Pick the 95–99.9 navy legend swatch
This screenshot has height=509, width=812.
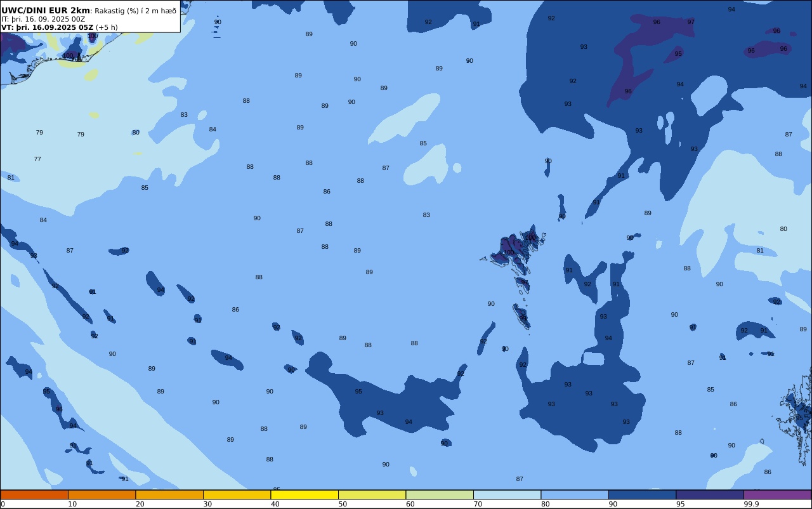click(x=710, y=494)
